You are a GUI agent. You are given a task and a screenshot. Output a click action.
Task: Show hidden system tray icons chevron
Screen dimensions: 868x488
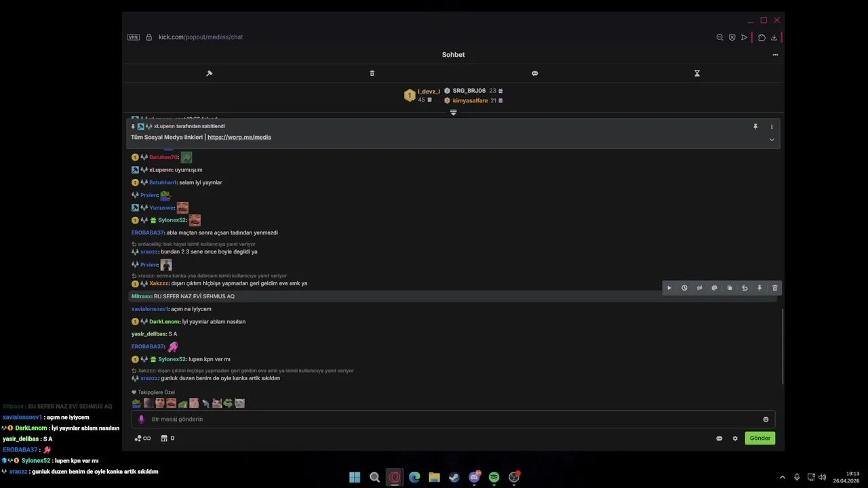783,477
